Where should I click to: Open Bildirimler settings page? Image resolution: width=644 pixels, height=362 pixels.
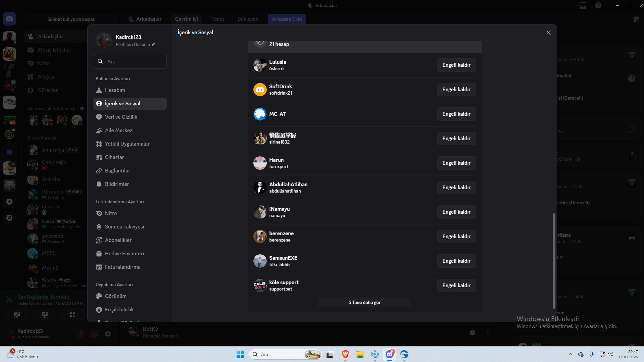130,184
